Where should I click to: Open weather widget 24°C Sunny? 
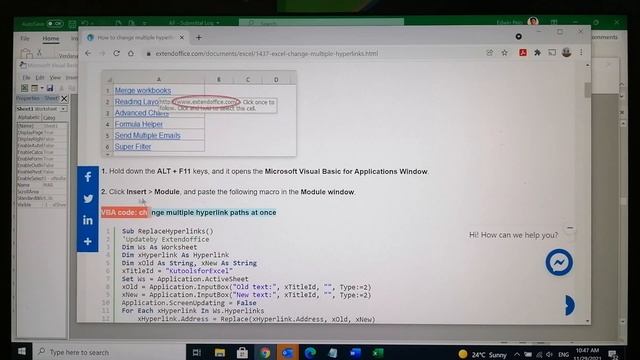point(482,354)
